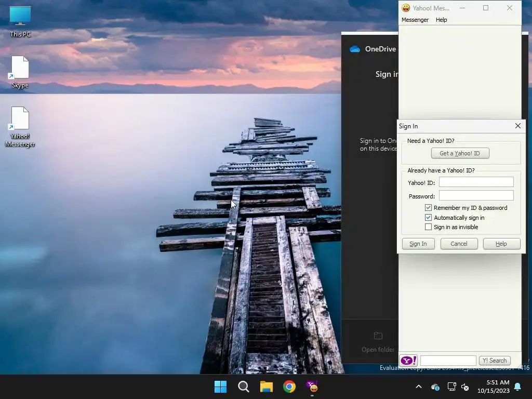Click Get a Yahoo! ID button
Viewport: 532px width, 399px height.
pyautogui.click(x=460, y=153)
